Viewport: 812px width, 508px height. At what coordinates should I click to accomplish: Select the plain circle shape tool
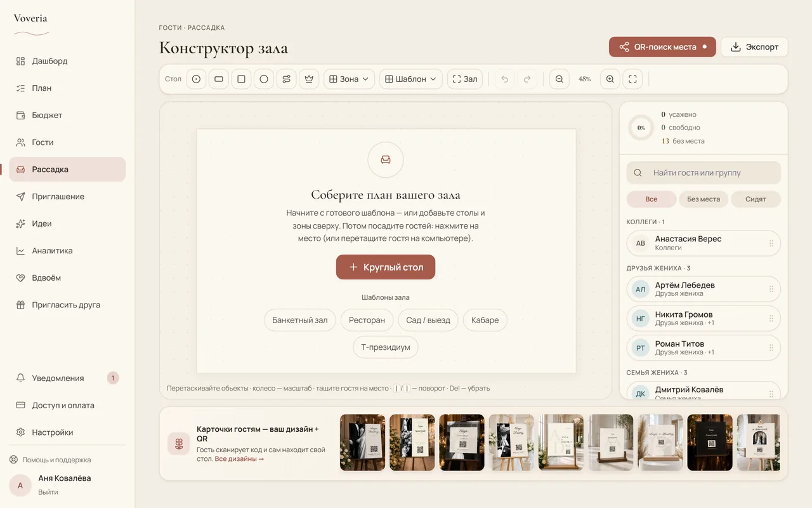pos(264,79)
